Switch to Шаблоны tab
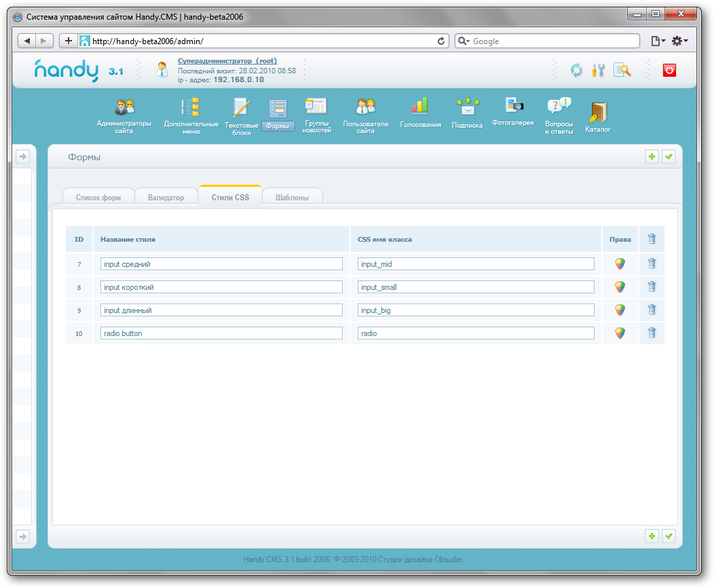 292,198
